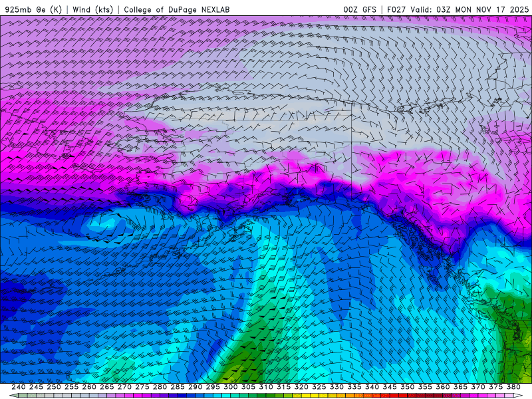Click the 'Valid: 03Z MON NOV 17 2025' text
Screen dimensions: 532x399
click(469, 9)
